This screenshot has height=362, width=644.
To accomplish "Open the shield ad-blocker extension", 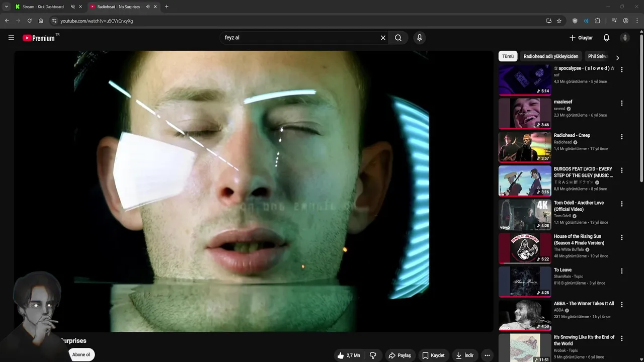I will pos(575,21).
